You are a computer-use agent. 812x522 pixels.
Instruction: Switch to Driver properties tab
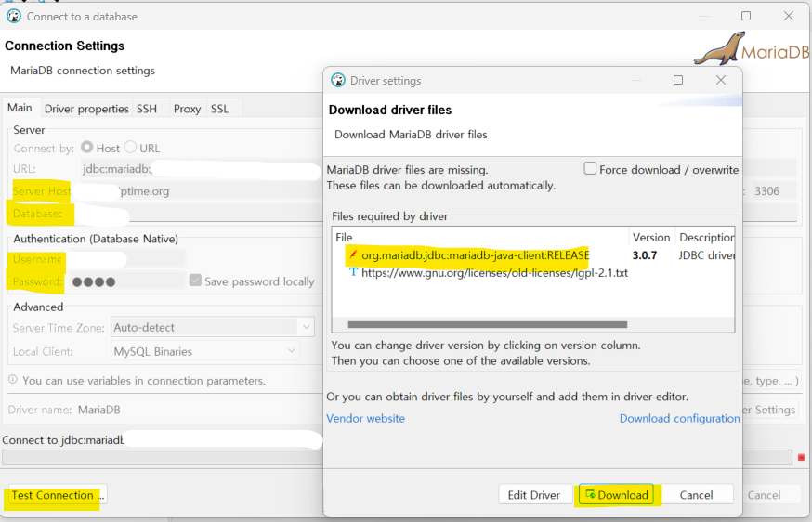[x=86, y=109]
